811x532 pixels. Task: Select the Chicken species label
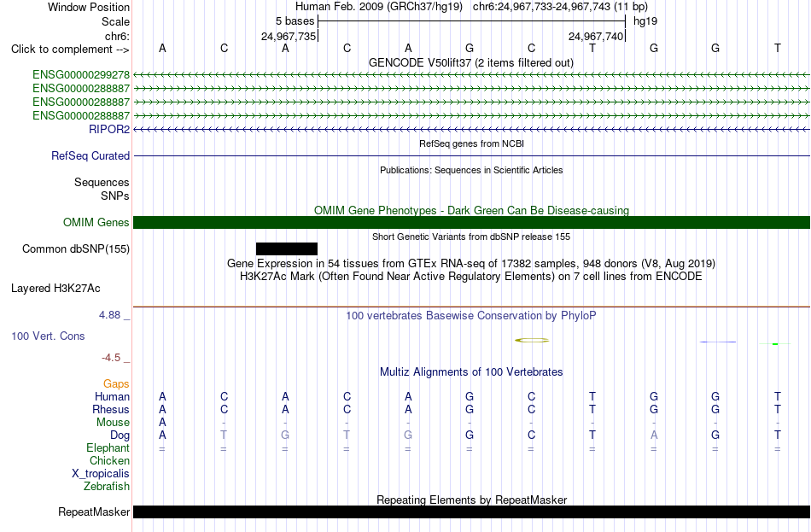tap(109, 460)
